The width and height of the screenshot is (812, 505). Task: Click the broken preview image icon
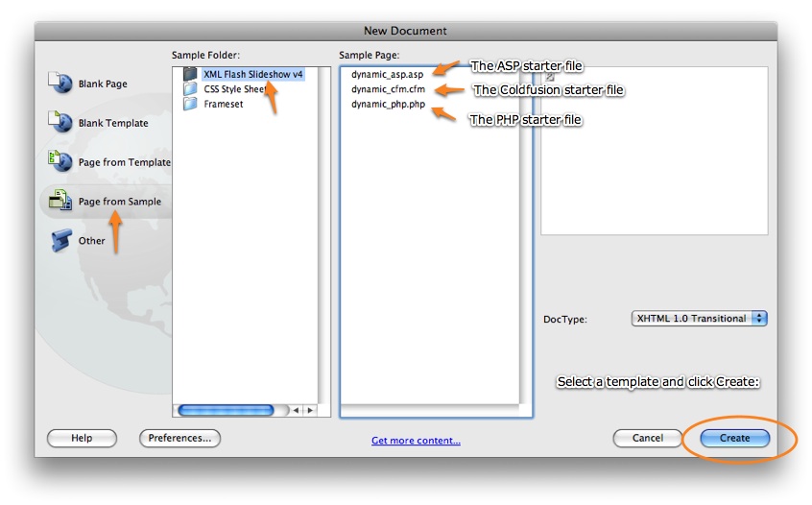click(x=549, y=77)
